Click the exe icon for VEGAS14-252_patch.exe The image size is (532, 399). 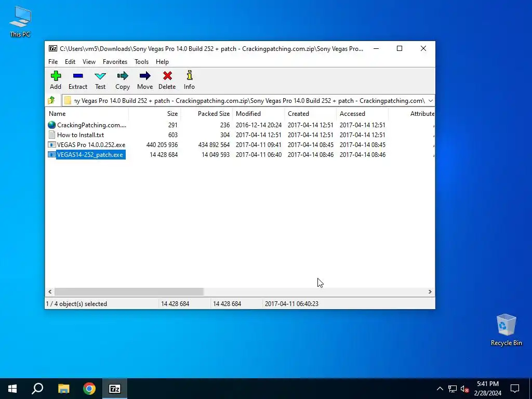coord(51,154)
